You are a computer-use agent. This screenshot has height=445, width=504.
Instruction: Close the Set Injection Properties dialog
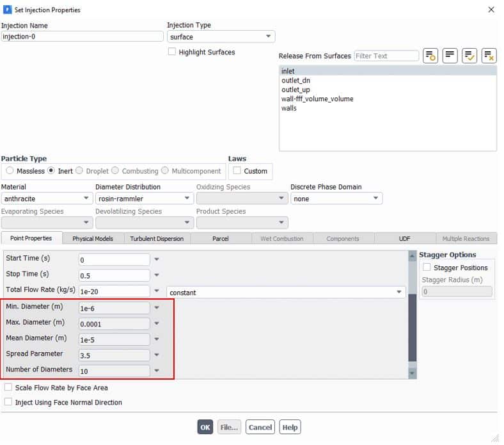coord(491,10)
